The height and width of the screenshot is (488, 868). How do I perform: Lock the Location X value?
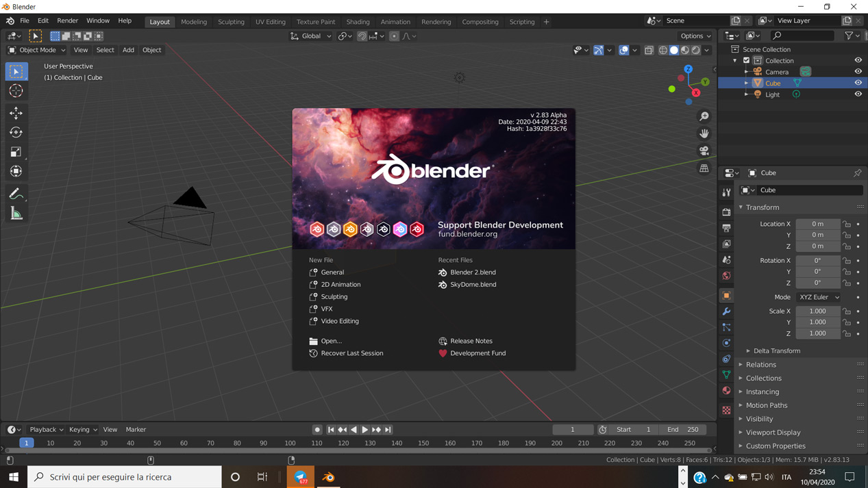[x=847, y=224]
